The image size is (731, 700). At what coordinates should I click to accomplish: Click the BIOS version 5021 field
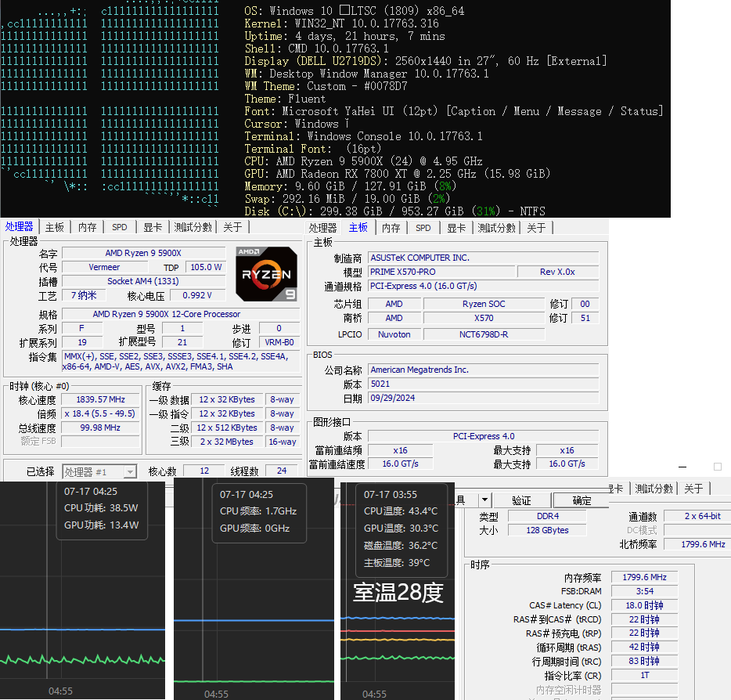[x=484, y=384]
